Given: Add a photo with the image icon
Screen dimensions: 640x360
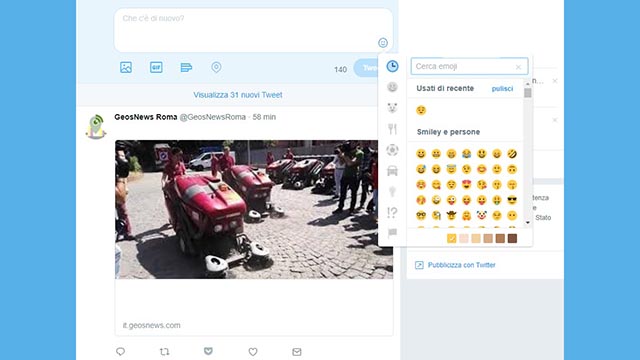Looking at the screenshot, I should 126,67.
